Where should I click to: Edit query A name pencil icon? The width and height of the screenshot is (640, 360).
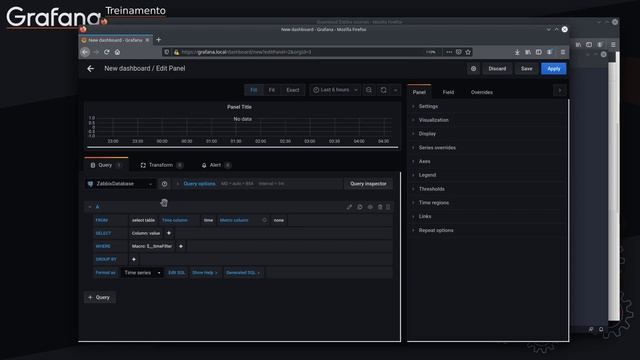click(x=349, y=207)
